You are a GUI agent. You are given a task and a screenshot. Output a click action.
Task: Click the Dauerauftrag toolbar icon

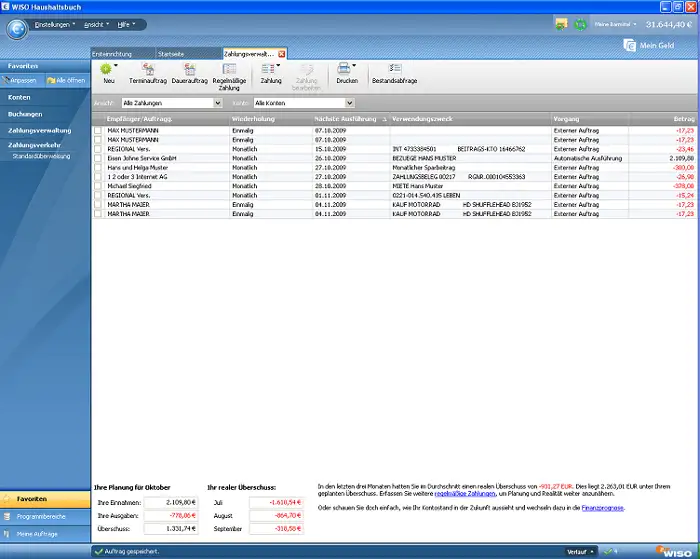point(189,69)
